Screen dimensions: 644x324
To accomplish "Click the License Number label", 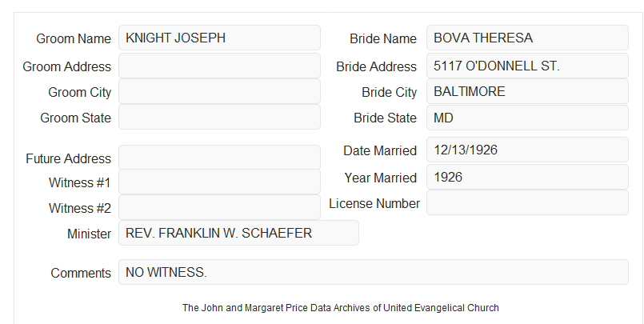I will pyautogui.click(x=374, y=204).
